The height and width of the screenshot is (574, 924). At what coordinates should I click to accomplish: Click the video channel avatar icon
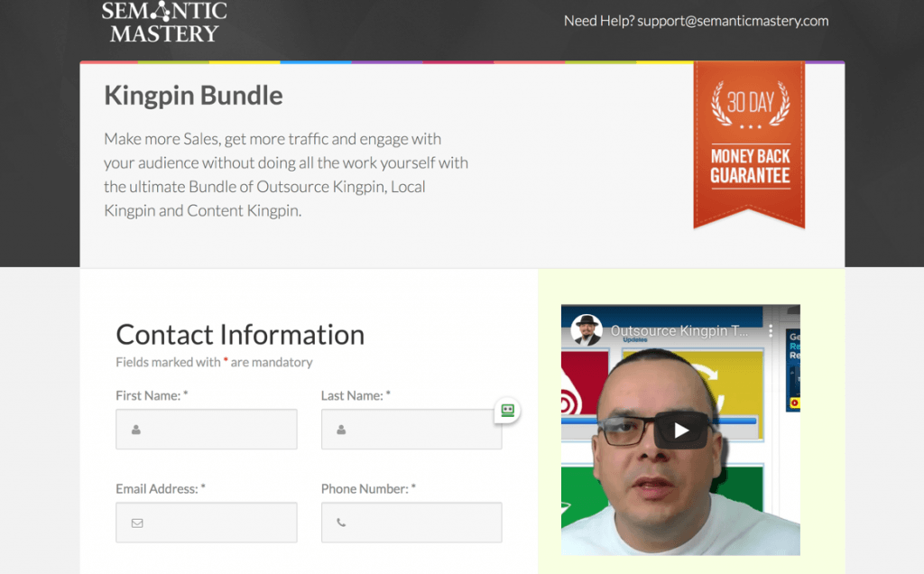tap(586, 330)
